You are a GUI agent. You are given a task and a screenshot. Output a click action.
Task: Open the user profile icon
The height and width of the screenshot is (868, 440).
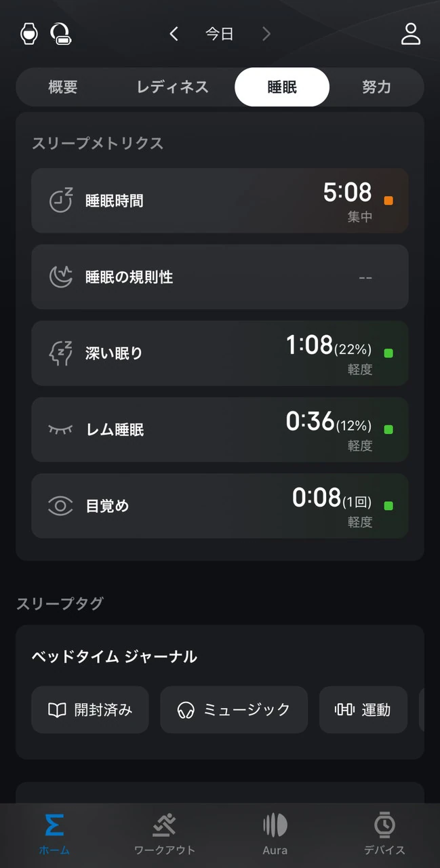[410, 34]
